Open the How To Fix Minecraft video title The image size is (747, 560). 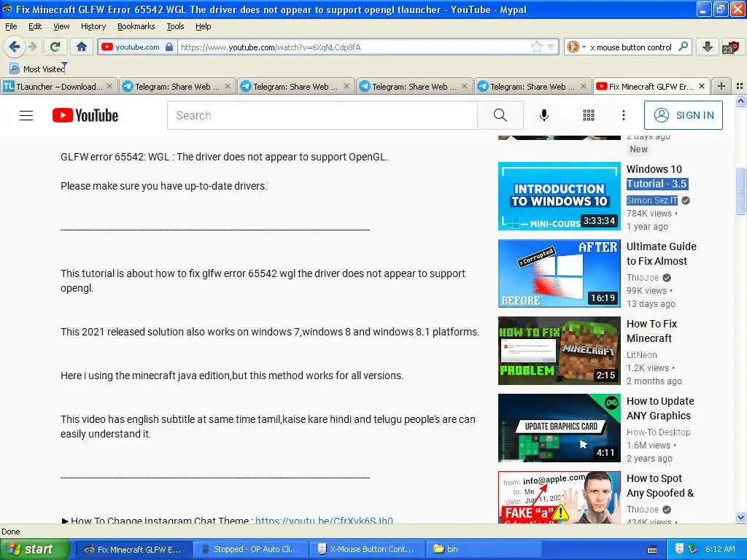tap(651, 331)
